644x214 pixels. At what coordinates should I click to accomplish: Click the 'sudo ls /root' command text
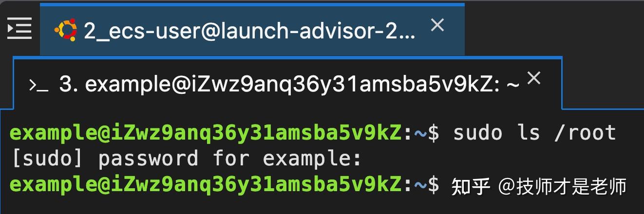(x=534, y=133)
